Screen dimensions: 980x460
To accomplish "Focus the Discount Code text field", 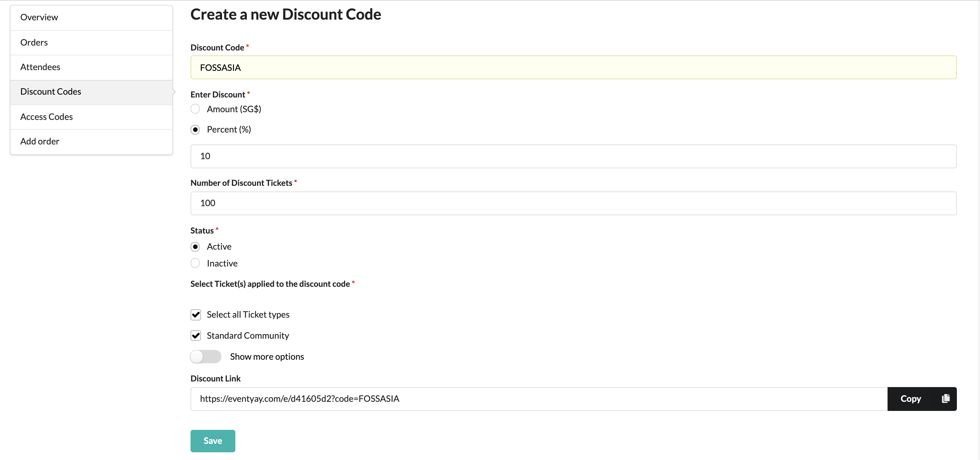I will [573, 67].
